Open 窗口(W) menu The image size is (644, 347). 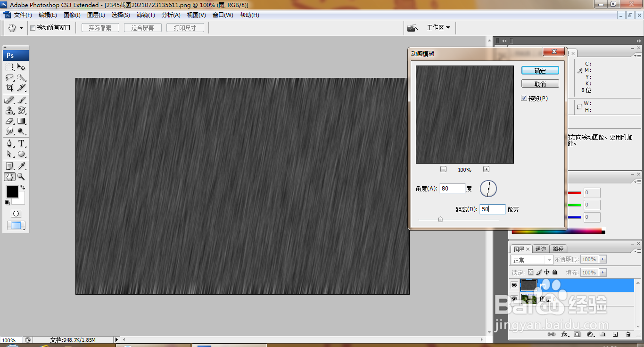click(223, 15)
